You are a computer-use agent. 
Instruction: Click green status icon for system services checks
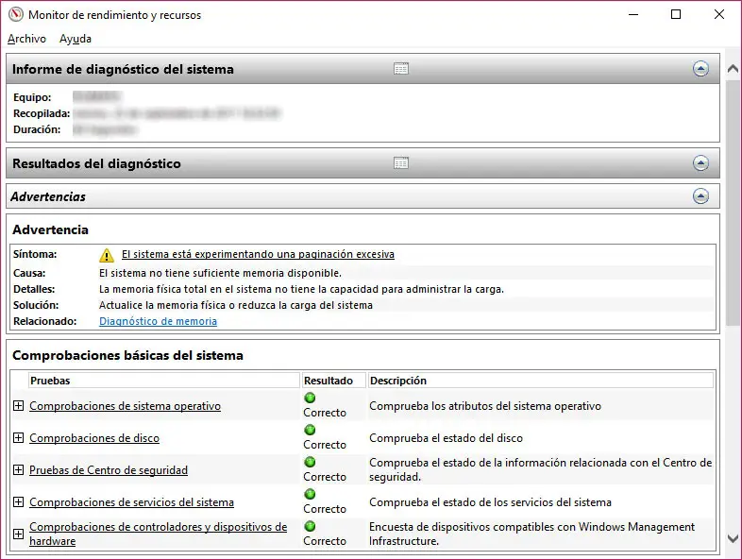[x=310, y=495]
